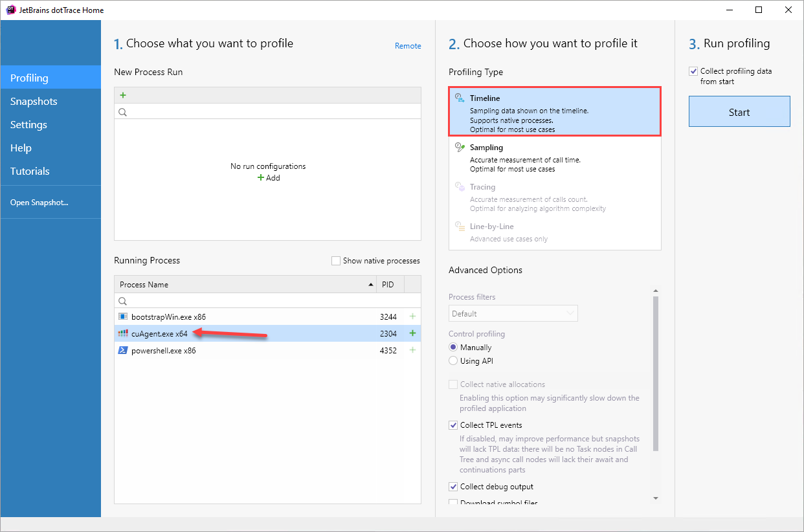Select the Tracing profiling type
This screenshot has width=804, height=532.
[x=555, y=197]
